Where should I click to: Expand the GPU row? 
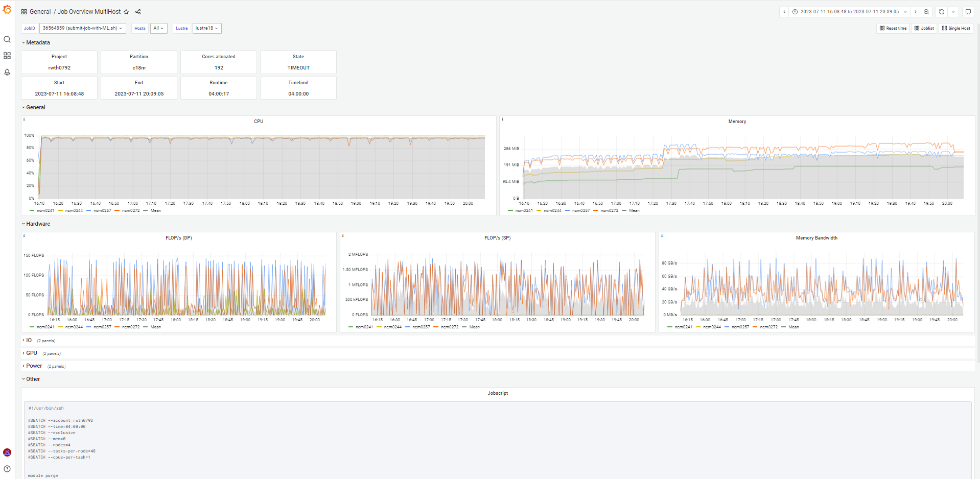(x=32, y=353)
